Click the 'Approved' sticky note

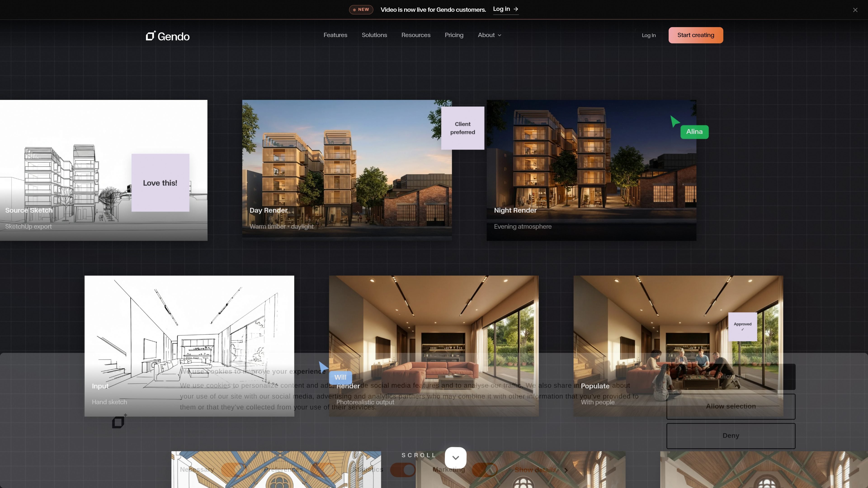pos(743,327)
